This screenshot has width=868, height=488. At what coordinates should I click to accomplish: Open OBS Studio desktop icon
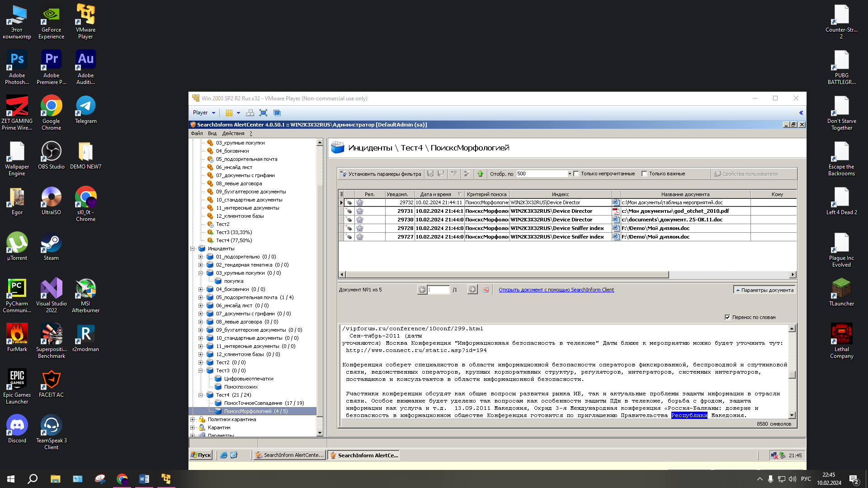(51, 155)
